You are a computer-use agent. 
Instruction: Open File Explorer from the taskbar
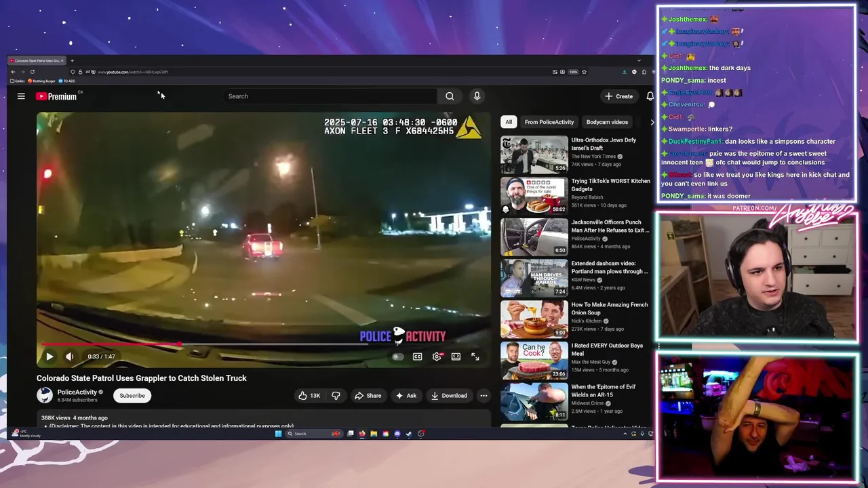pyautogui.click(x=374, y=434)
